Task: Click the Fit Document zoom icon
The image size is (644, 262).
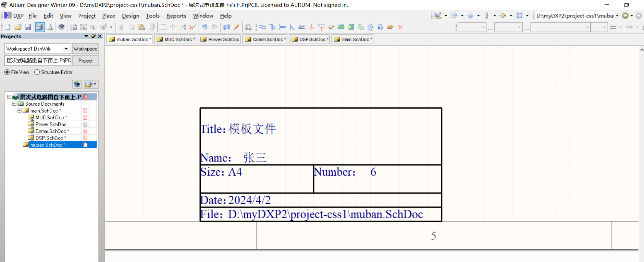Action: coord(73,27)
